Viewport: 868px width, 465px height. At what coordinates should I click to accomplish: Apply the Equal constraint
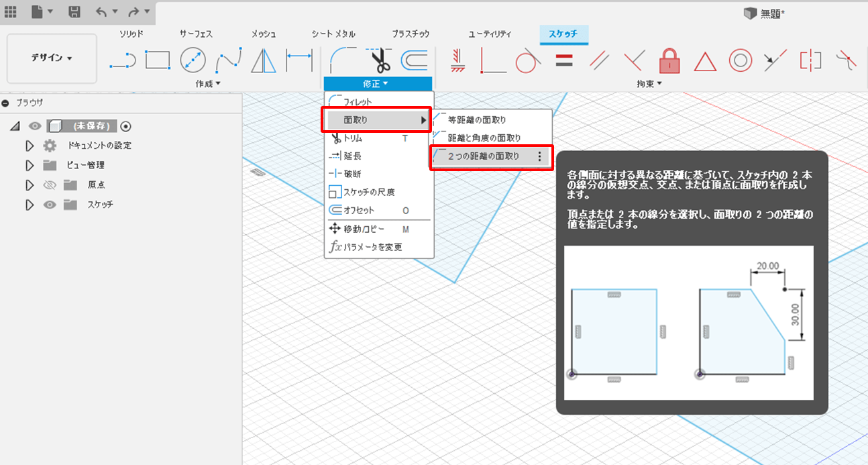[564, 61]
